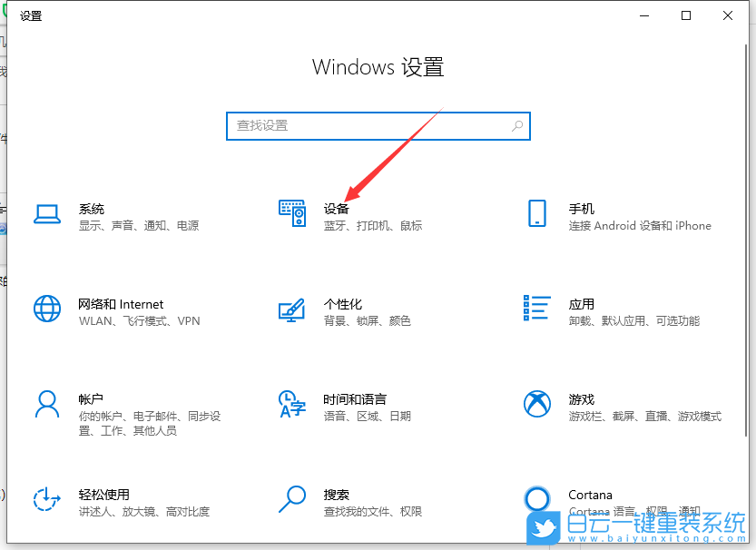
Task: Click the magnifier icon in search box
Action: [x=516, y=125]
